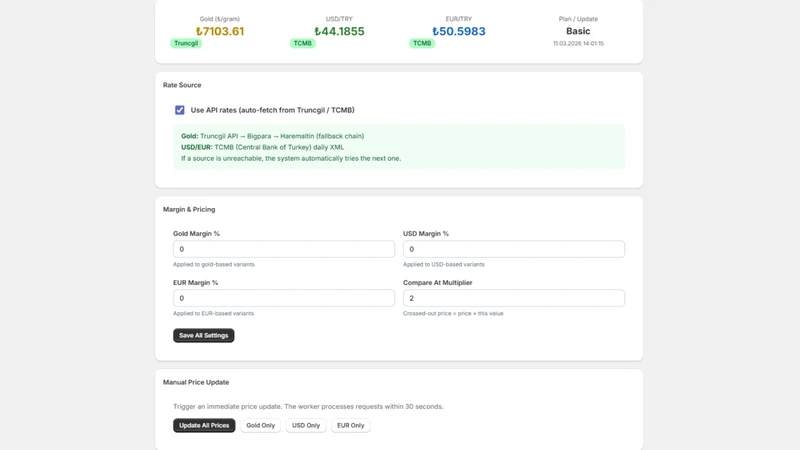
Task: Click the Margin & Pricing section heading
Action: (x=189, y=209)
